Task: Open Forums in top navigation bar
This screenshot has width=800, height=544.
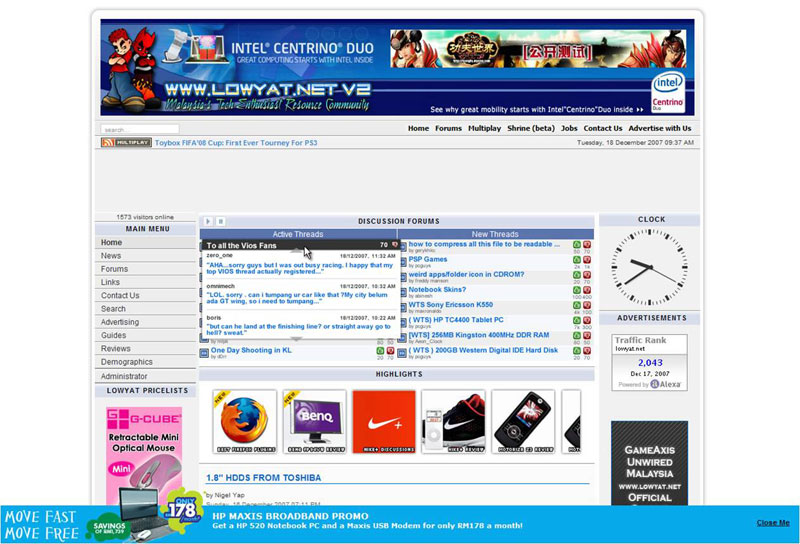Action: coord(448,129)
